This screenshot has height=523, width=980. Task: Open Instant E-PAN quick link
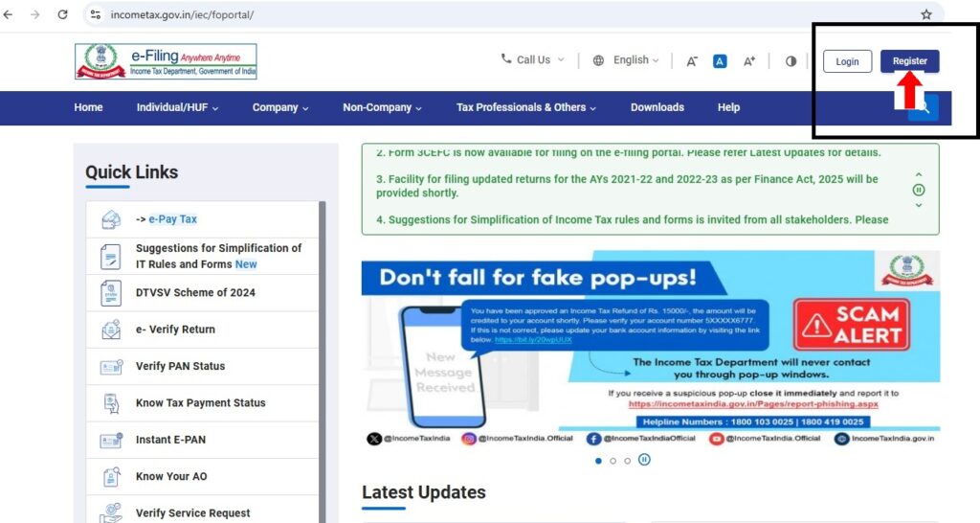170,440
